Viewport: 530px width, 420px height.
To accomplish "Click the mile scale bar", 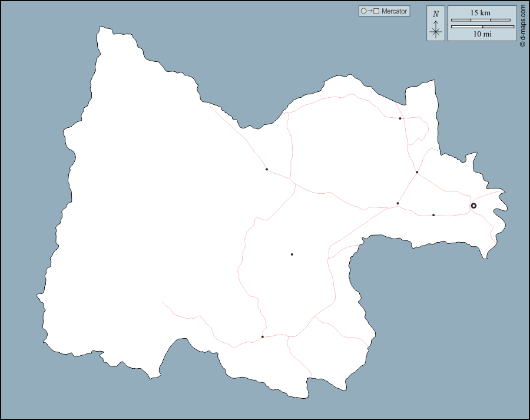I will tap(482, 27).
